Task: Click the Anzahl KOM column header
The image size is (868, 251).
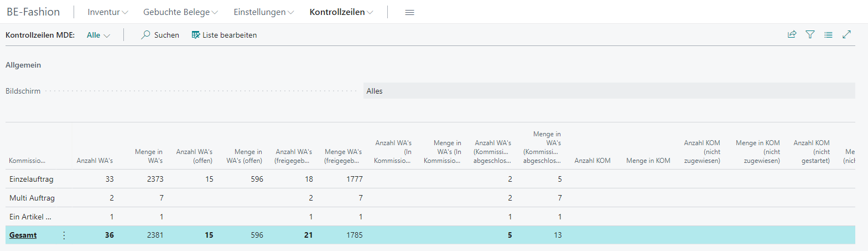Action: pos(592,161)
